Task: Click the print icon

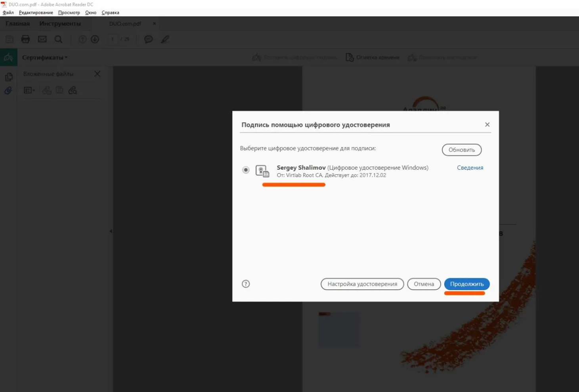Action: click(x=25, y=39)
